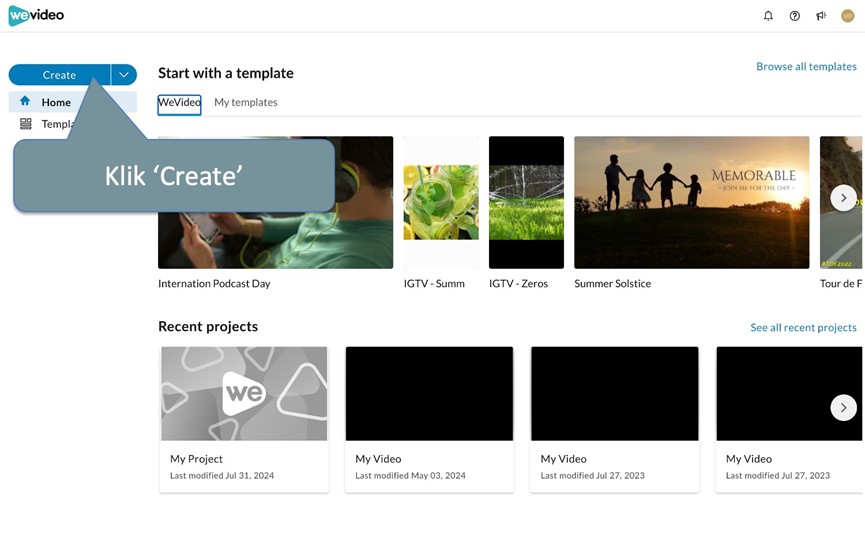Click the Start with a template heading
This screenshot has width=865, height=545.
click(x=226, y=73)
